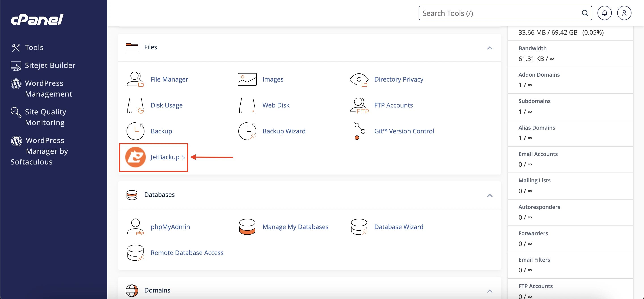The height and width of the screenshot is (299, 644).
Task: Open the user account icon
Action: 624,13
